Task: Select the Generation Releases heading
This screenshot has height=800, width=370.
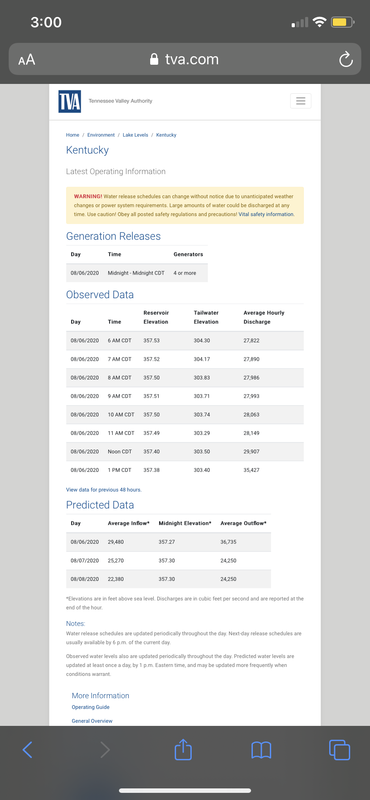Action: point(113,236)
